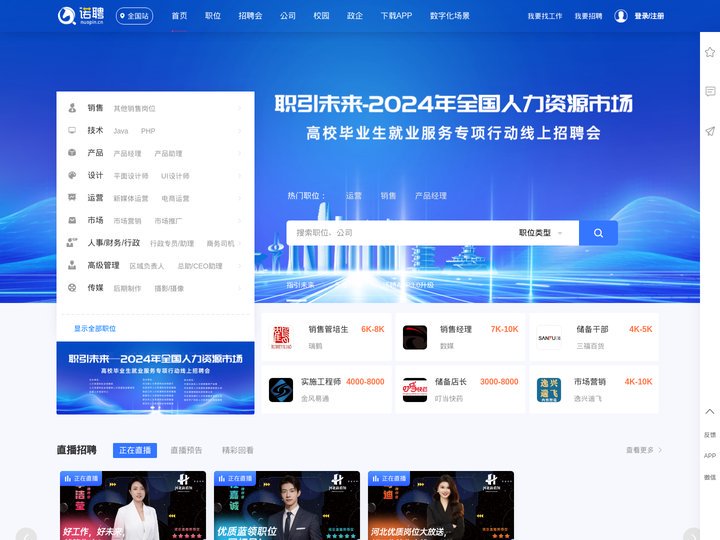Click the 储备店长 company logo
The image size is (720, 540).
pos(415,390)
